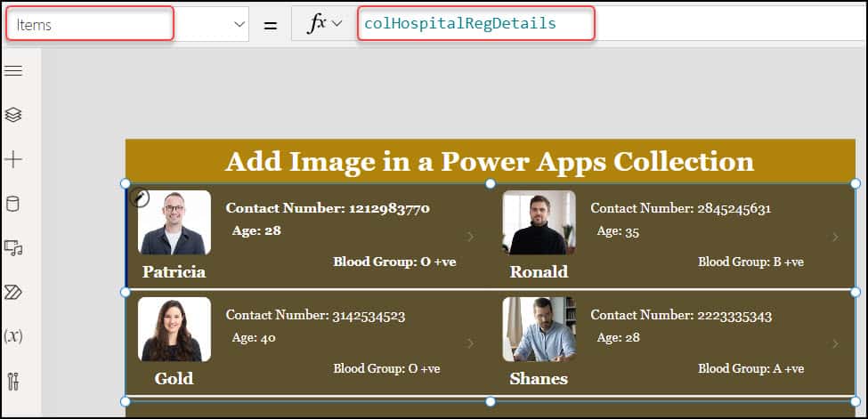868x419 pixels.
Task: Select the Shanes name label
Action: [539, 379]
